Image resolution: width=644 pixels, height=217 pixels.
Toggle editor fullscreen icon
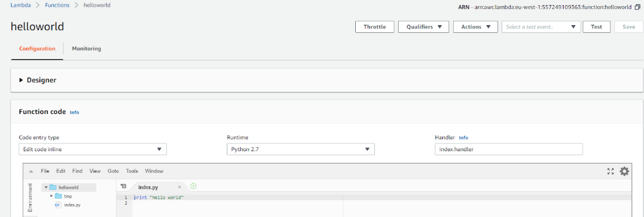(610, 171)
